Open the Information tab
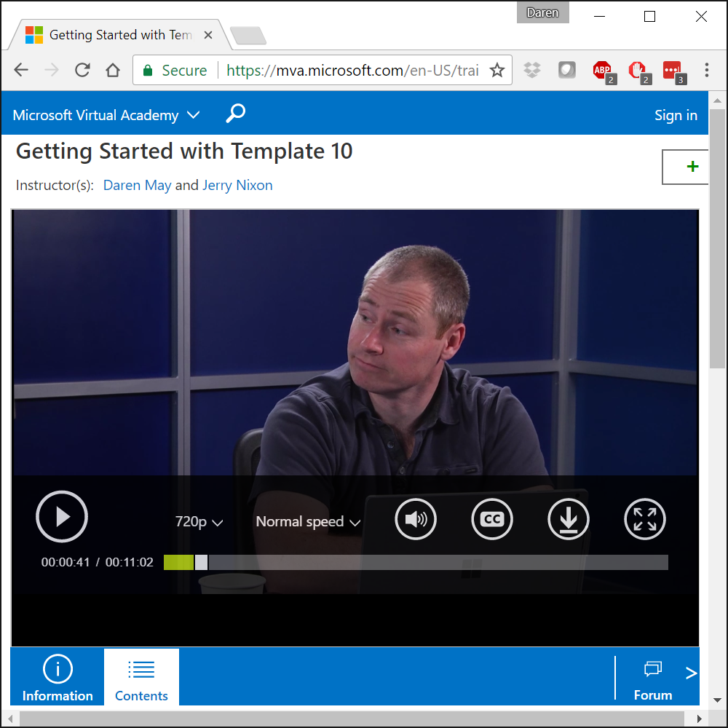The width and height of the screenshot is (728, 728). tap(58, 677)
